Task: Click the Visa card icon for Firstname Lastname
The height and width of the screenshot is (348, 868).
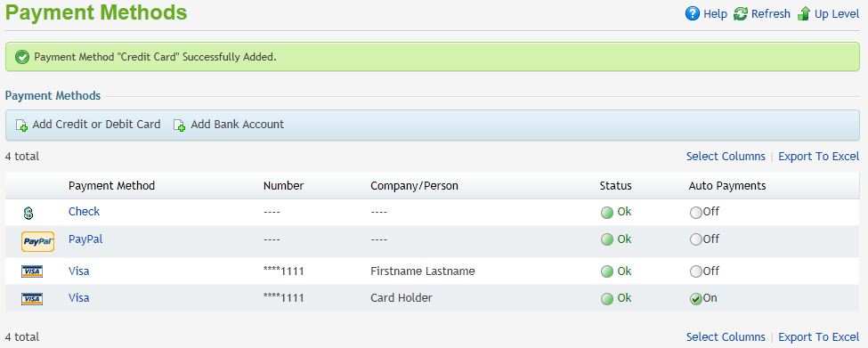Action: point(32,271)
